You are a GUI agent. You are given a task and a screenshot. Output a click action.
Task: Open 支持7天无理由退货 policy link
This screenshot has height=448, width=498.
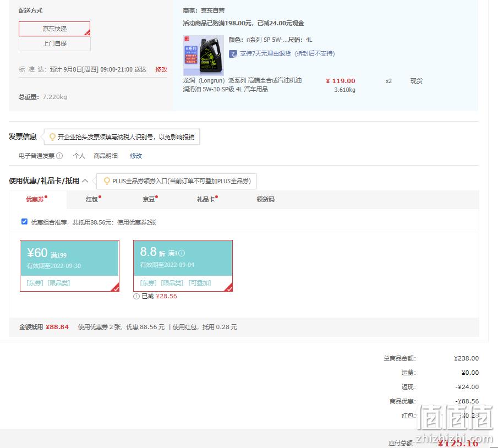click(x=287, y=53)
